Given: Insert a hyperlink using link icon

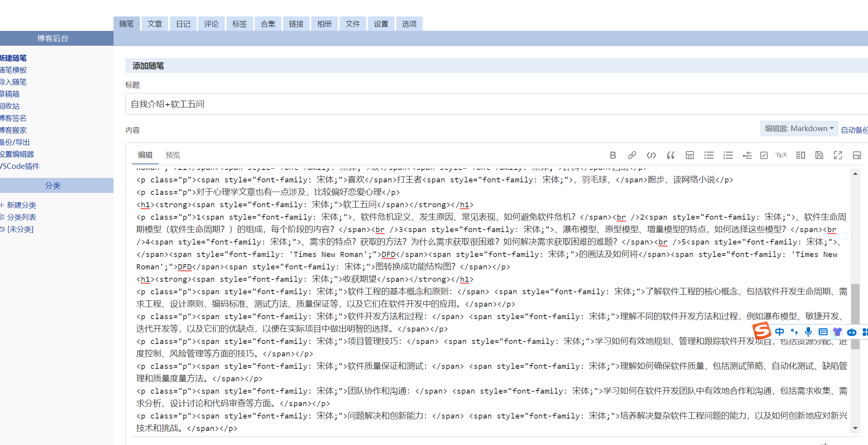Looking at the screenshot, I should 632,155.
